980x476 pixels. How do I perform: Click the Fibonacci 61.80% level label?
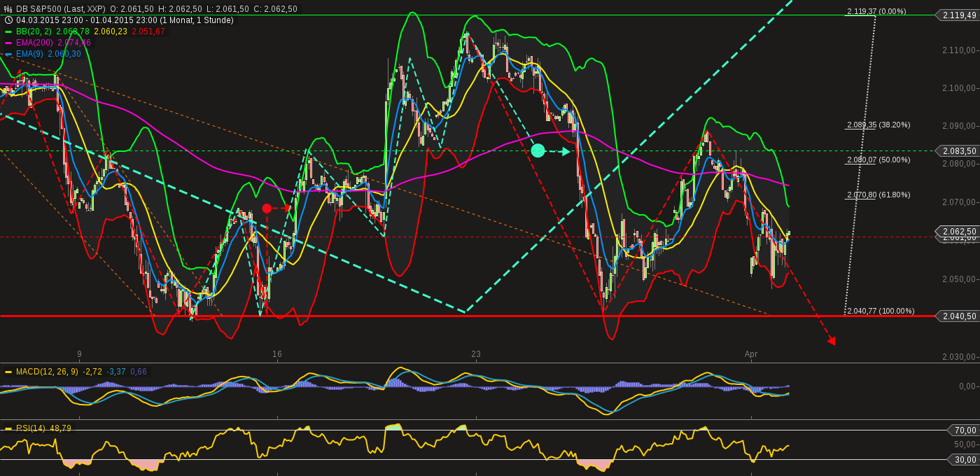[x=878, y=195]
